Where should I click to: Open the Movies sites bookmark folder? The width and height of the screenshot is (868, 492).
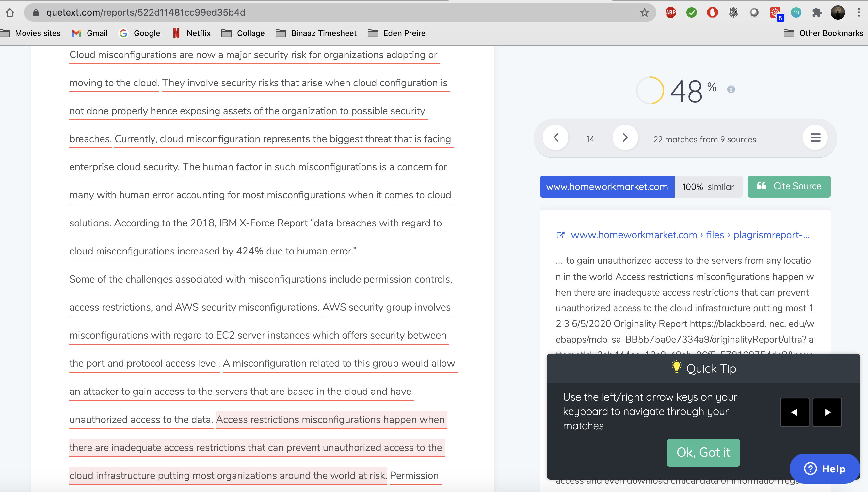point(30,33)
